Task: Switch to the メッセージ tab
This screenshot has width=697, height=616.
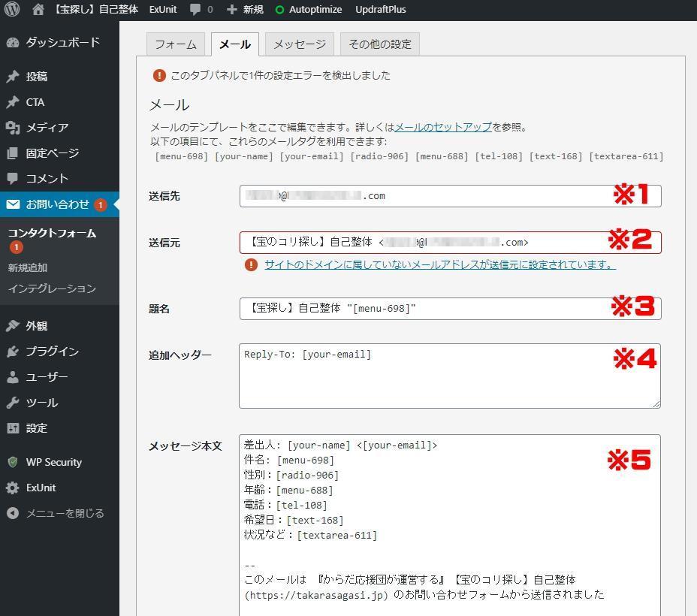Action: tap(300, 44)
